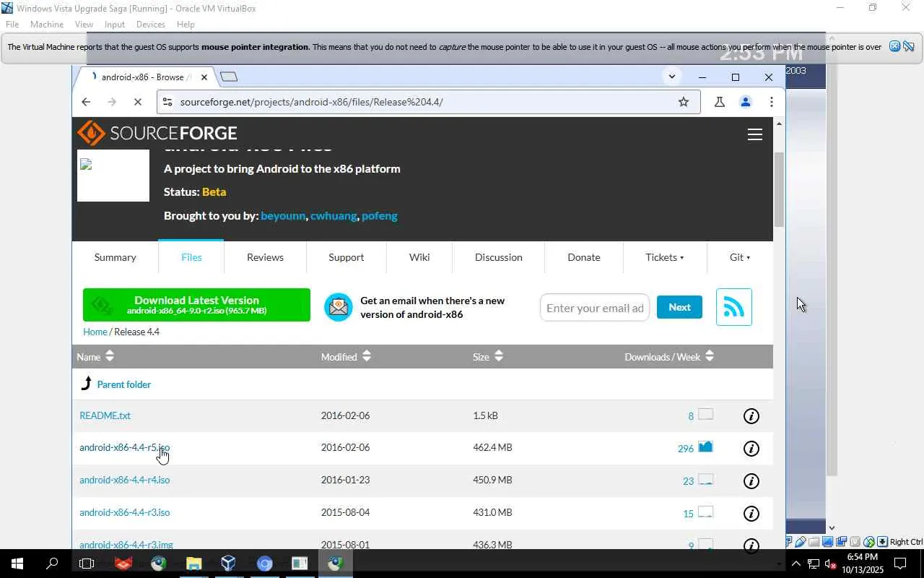Show info for android-x86-4.4-r4.iso
Viewport: 924px width, 578px height.
[751, 481]
